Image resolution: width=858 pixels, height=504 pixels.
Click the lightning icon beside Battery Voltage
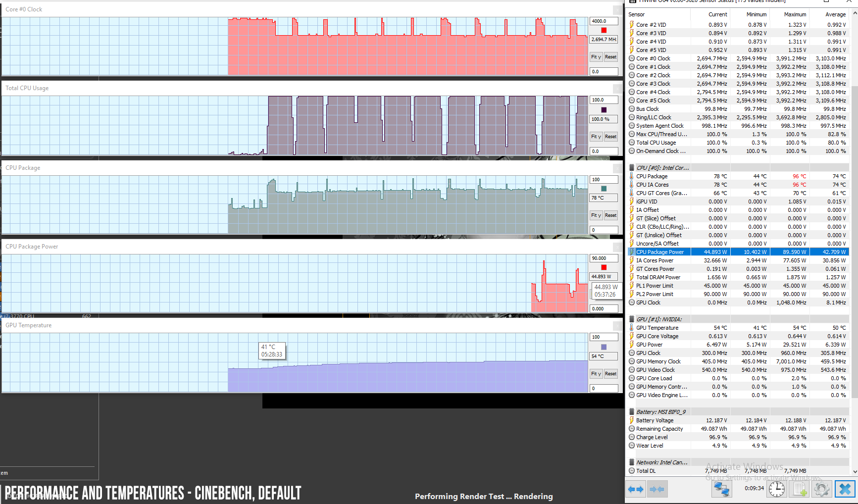[632, 420]
